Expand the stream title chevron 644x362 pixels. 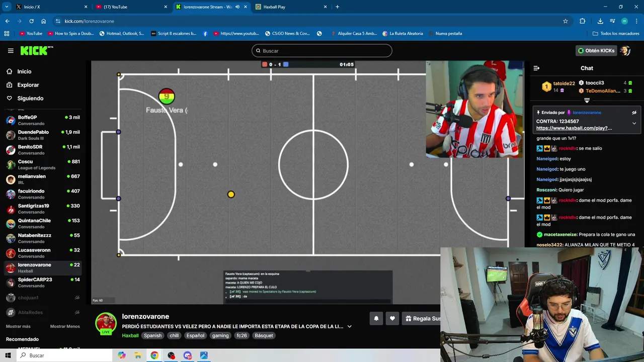point(349,326)
